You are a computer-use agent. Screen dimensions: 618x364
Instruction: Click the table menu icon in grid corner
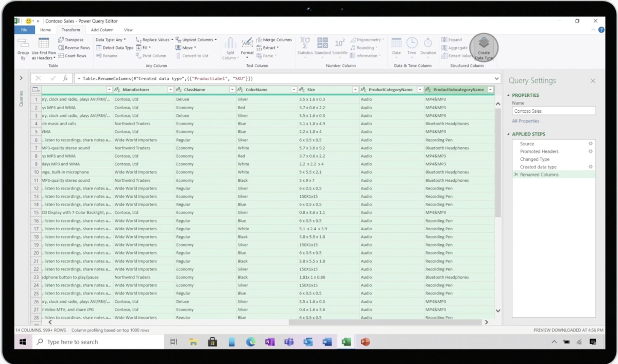[x=36, y=90]
